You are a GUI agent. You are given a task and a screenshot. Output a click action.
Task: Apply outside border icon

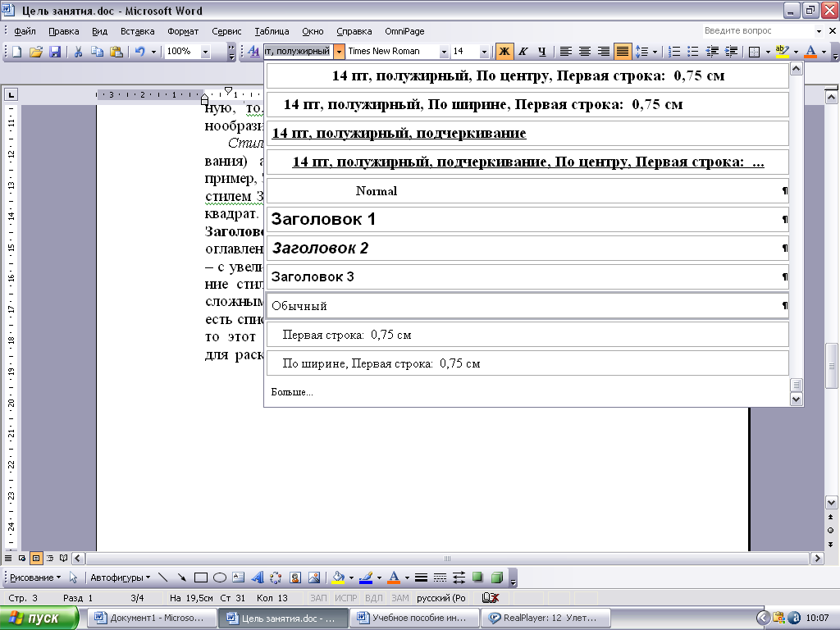[755, 52]
